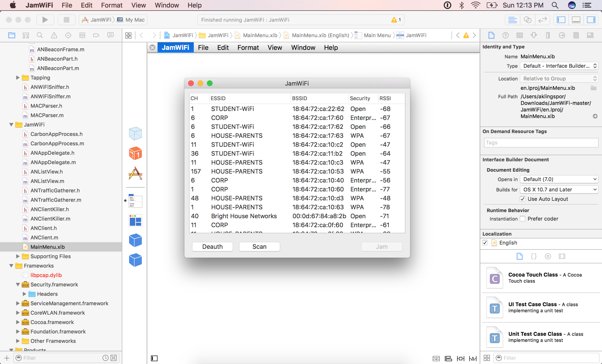
Task: Click the Stop button in Xcode toolbar
Action: [x=66, y=20]
